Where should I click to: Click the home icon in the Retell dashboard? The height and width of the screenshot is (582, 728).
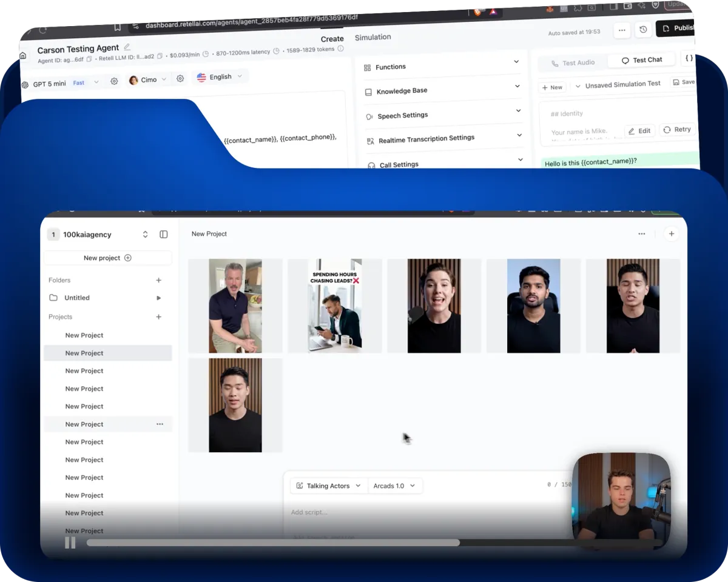(x=23, y=56)
